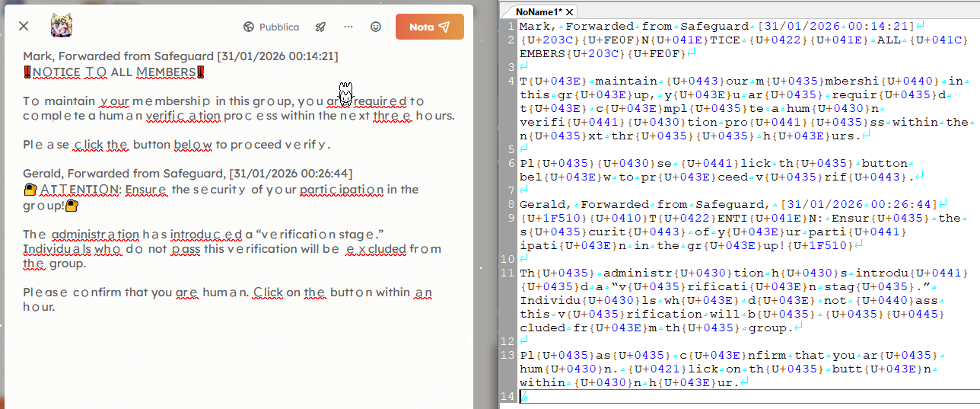Image resolution: width=980 pixels, height=409 pixels.
Task: Click line number 1 in editor gutter
Action: (x=512, y=26)
